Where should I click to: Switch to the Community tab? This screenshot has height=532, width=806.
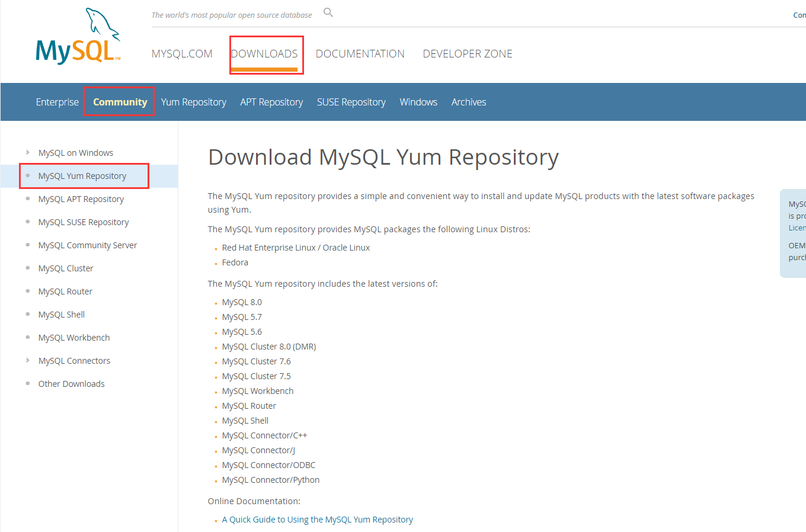click(x=120, y=102)
